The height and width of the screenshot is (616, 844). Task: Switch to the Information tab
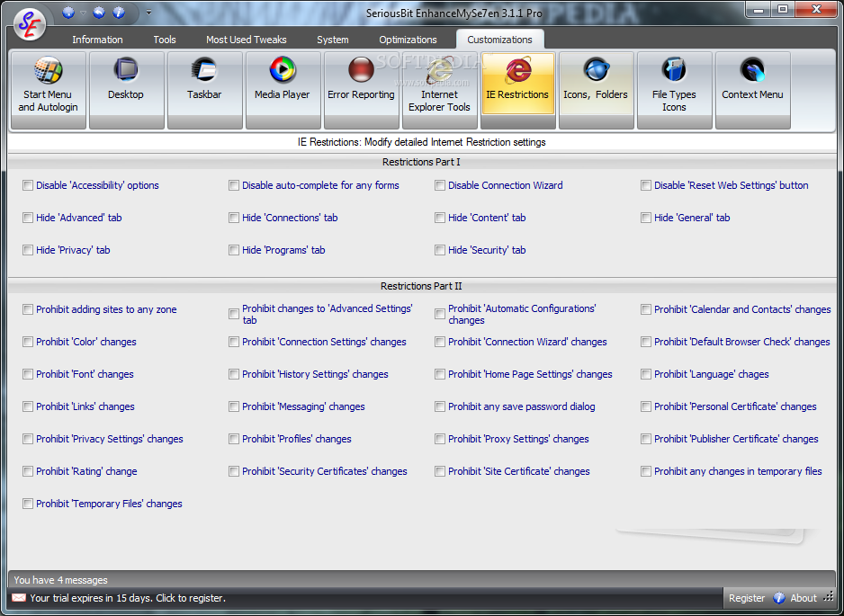tap(97, 40)
